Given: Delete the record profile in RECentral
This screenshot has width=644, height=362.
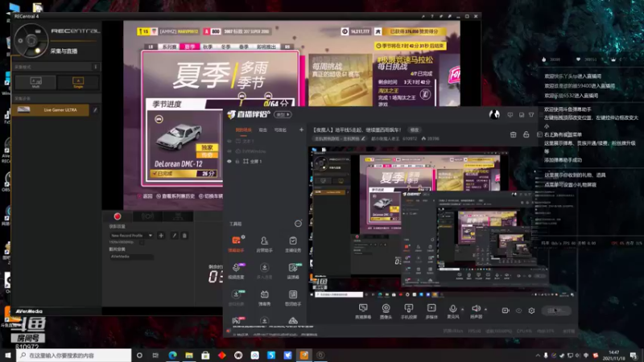Looking at the screenshot, I should 184,236.
